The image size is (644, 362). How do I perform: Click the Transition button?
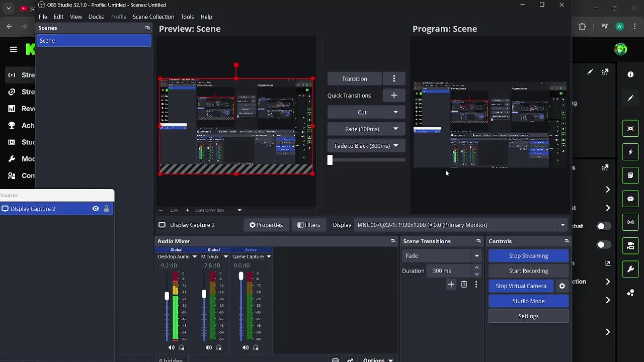pyautogui.click(x=355, y=79)
